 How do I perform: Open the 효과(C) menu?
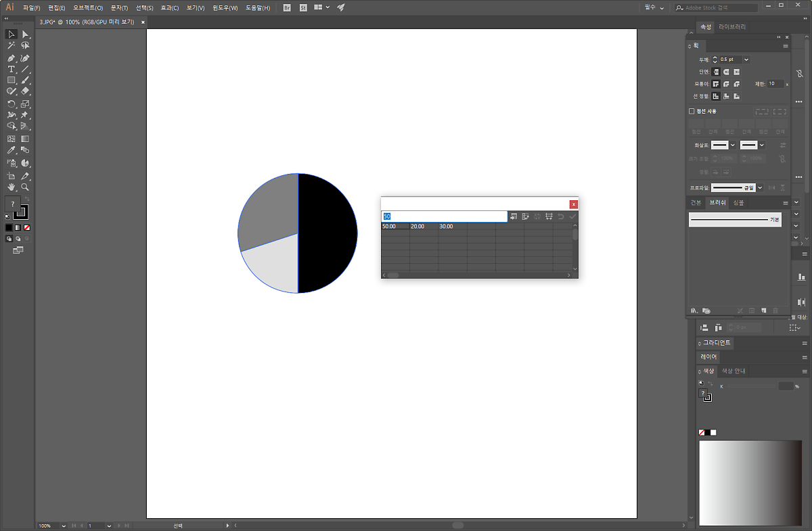(x=169, y=7)
